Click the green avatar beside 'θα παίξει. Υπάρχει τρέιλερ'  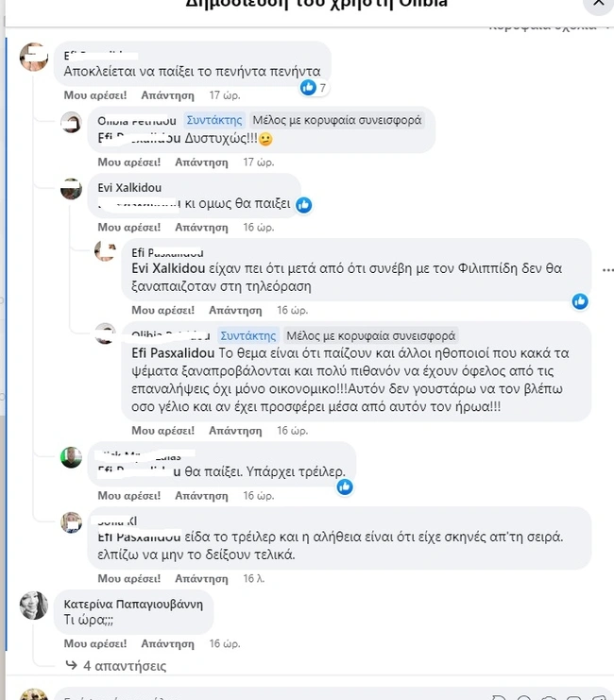click(72, 458)
